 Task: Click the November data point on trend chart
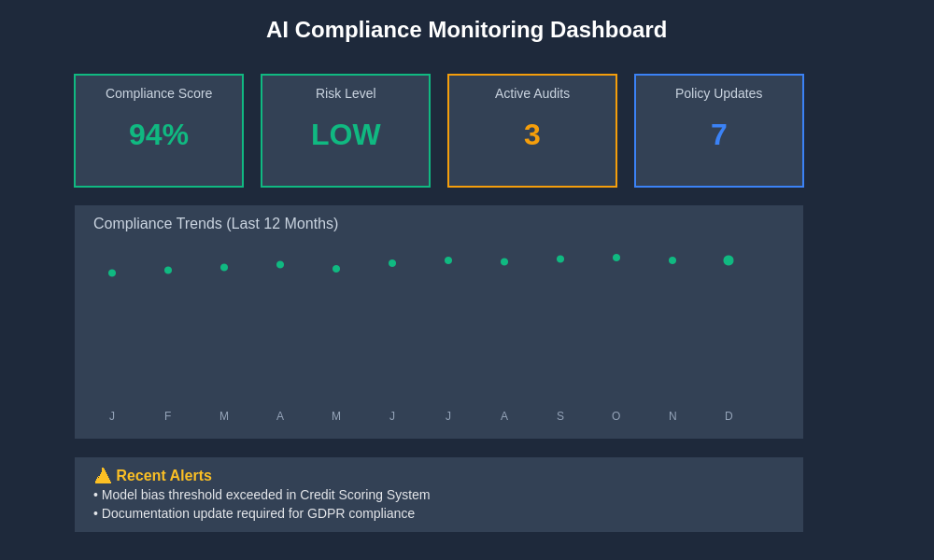[x=672, y=260]
